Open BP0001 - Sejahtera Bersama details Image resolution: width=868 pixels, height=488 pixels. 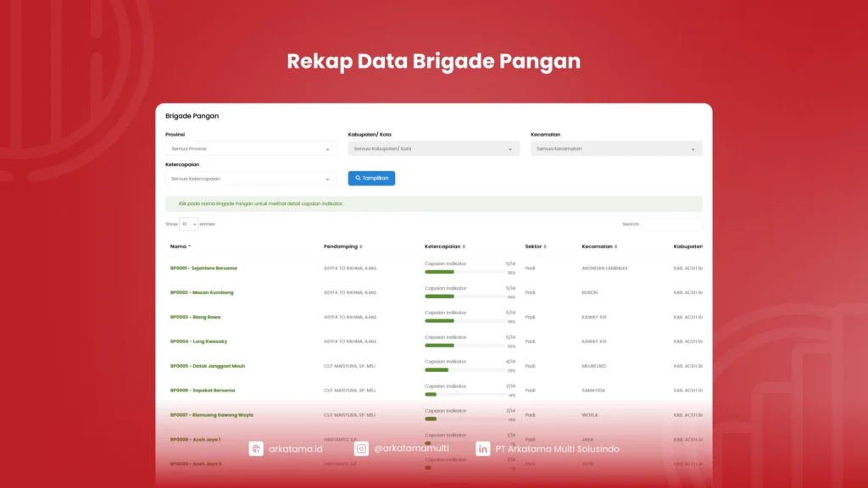203,269
